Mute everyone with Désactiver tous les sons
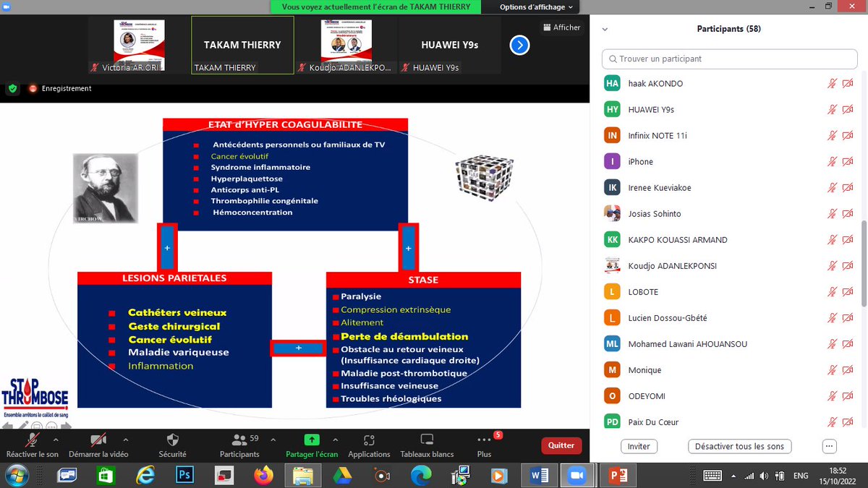 point(739,446)
